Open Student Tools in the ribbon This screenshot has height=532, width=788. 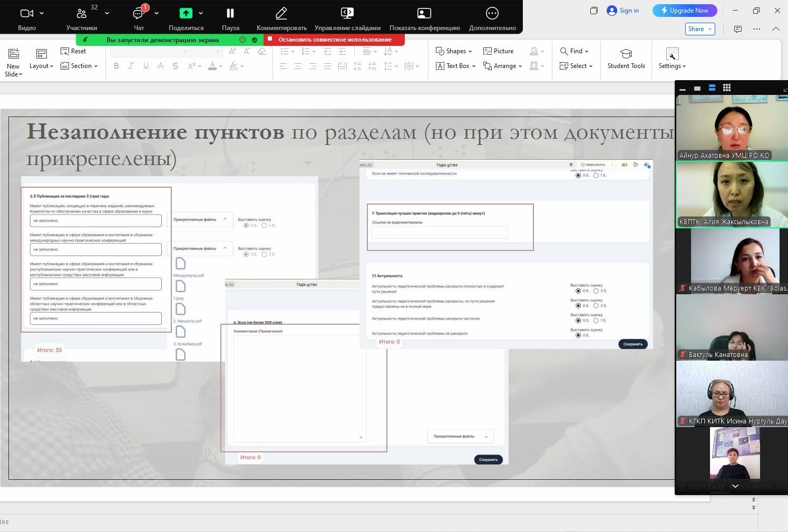626,59
